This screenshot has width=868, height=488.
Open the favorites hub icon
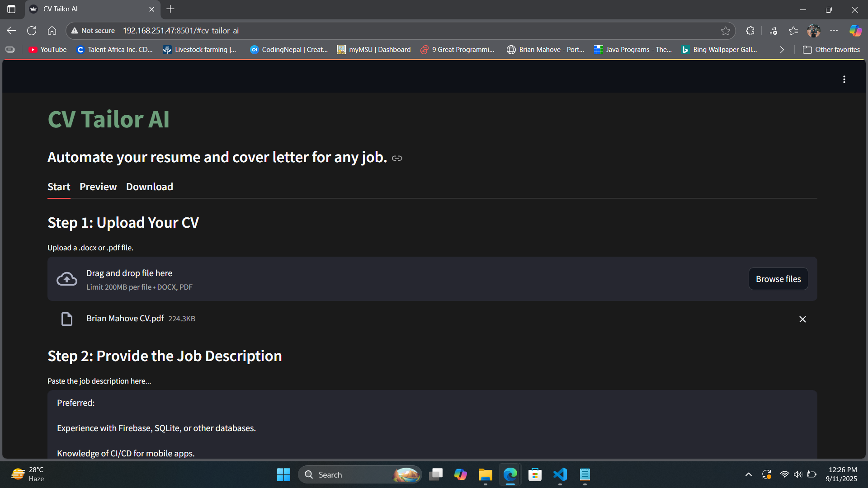(x=793, y=31)
